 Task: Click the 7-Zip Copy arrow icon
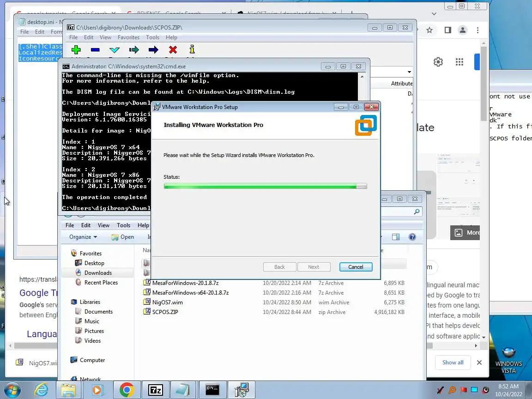134,50
